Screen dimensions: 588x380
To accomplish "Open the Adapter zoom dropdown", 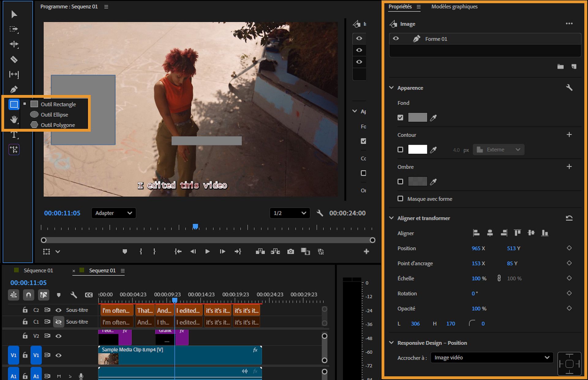I will coord(113,213).
